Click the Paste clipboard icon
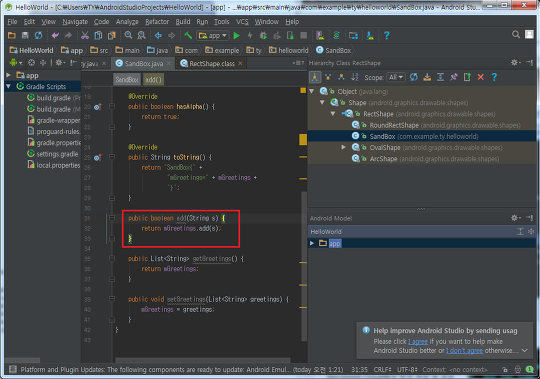This screenshot has width=540, height=379. click(x=112, y=35)
